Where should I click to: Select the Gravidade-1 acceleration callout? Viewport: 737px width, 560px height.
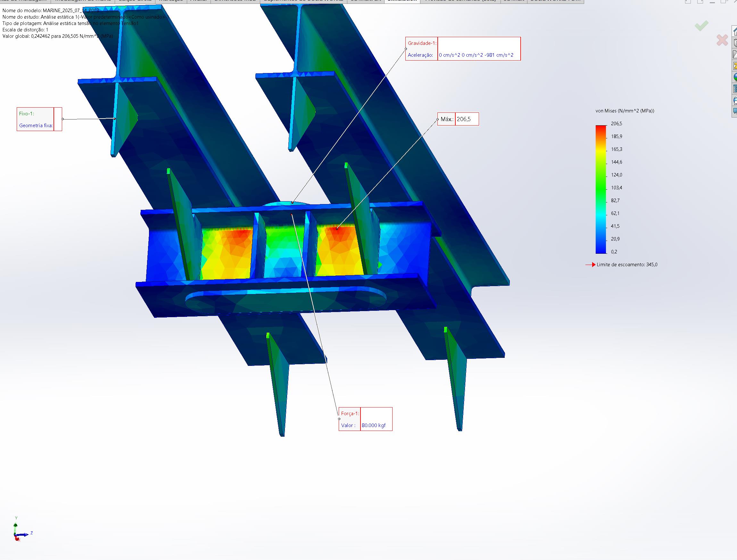click(463, 49)
